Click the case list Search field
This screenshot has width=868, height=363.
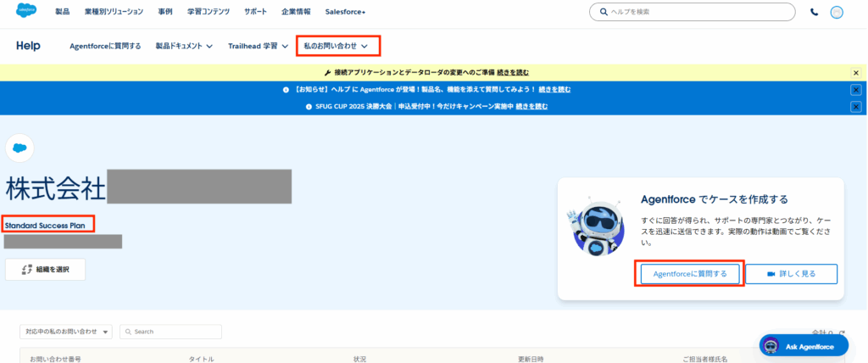point(170,332)
